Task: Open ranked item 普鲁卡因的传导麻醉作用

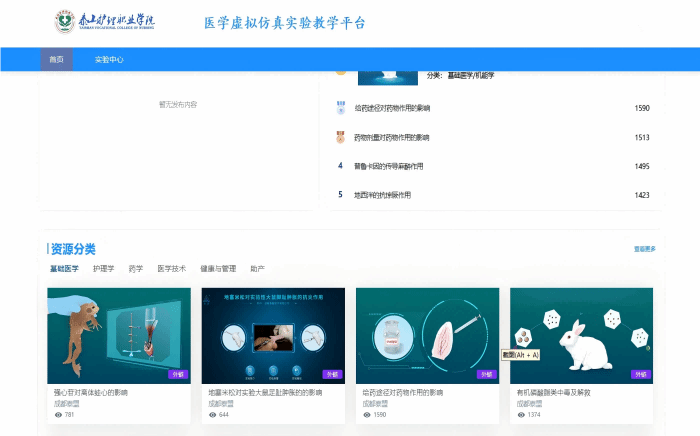Action: [x=389, y=166]
